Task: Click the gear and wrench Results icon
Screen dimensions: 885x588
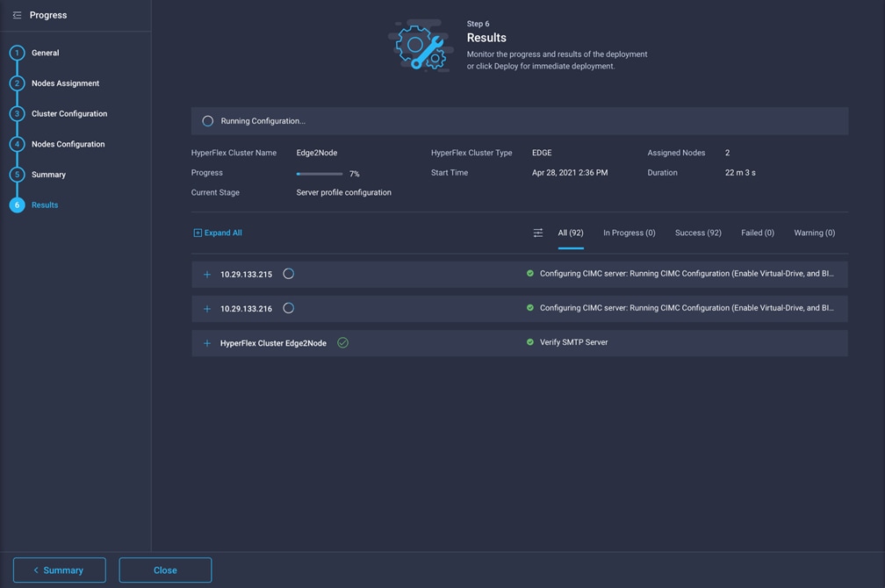Action: coord(421,47)
